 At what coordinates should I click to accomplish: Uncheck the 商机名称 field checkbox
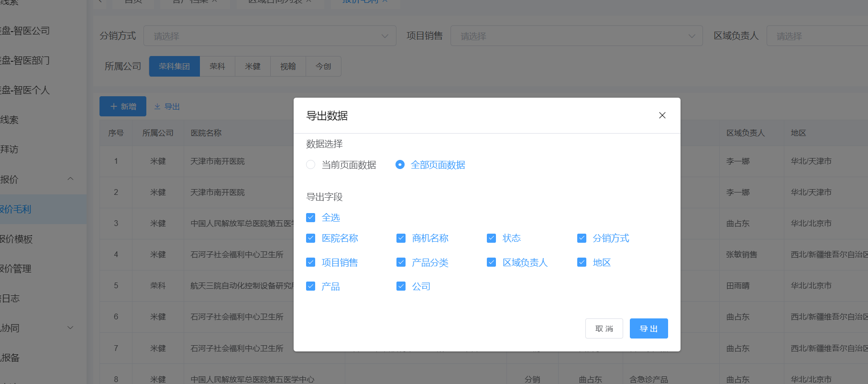click(401, 238)
